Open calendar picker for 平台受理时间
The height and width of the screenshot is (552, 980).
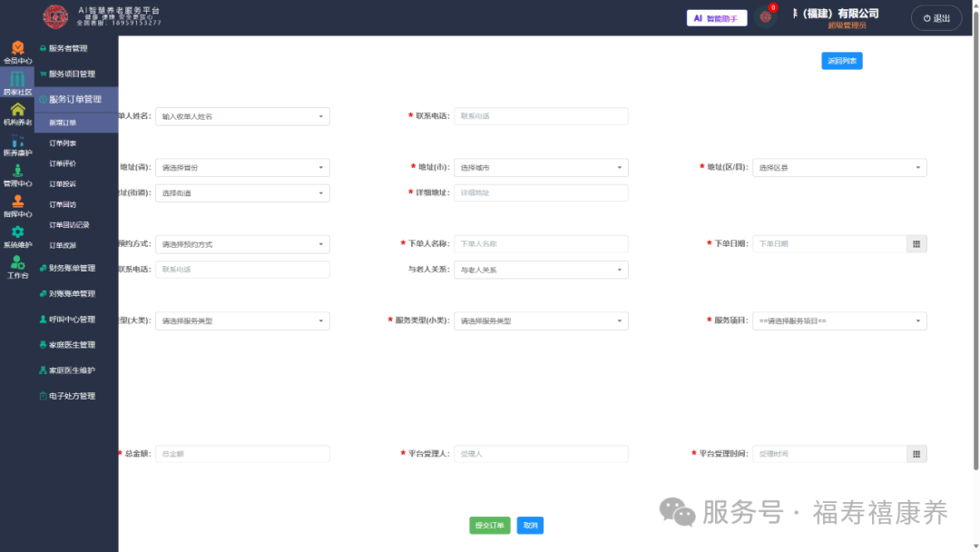pyautogui.click(x=916, y=454)
